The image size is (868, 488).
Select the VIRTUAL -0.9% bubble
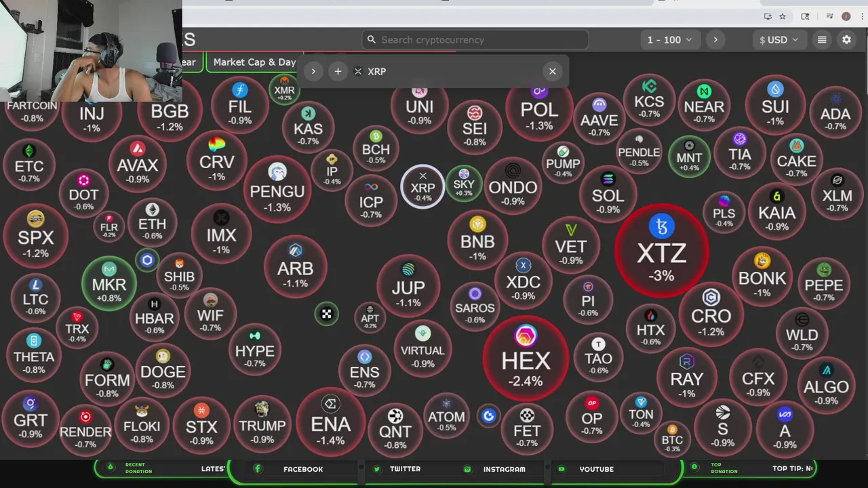422,348
